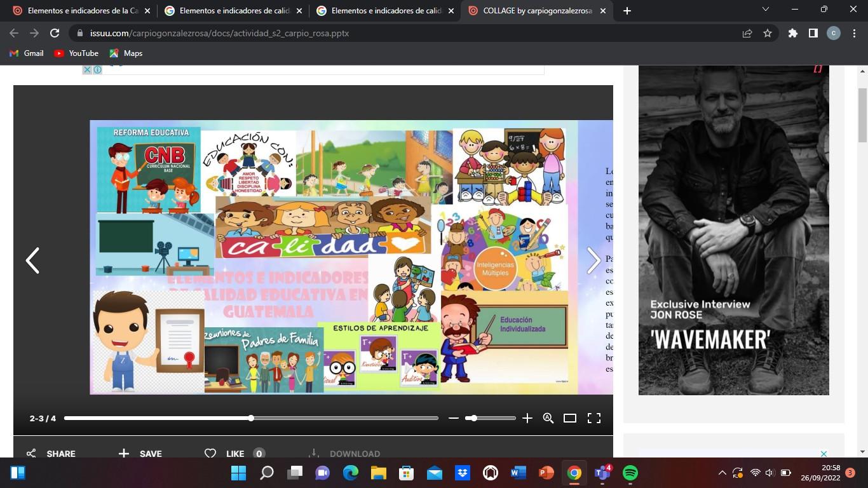868x488 pixels.
Task: Open Widgets panel on taskbar
Action: click(x=18, y=473)
